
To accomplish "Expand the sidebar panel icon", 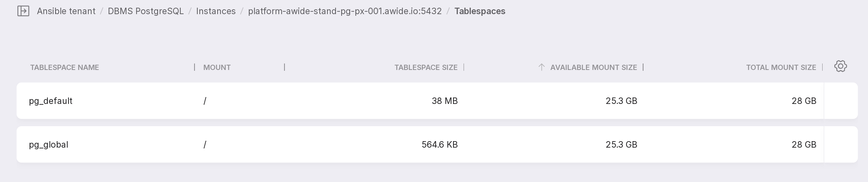I will pos(23,11).
